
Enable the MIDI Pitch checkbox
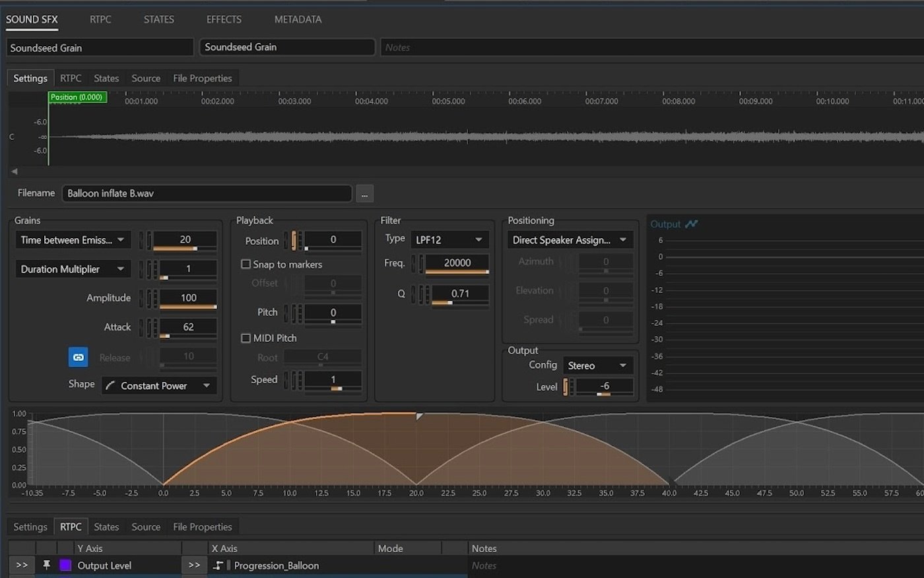[246, 338]
